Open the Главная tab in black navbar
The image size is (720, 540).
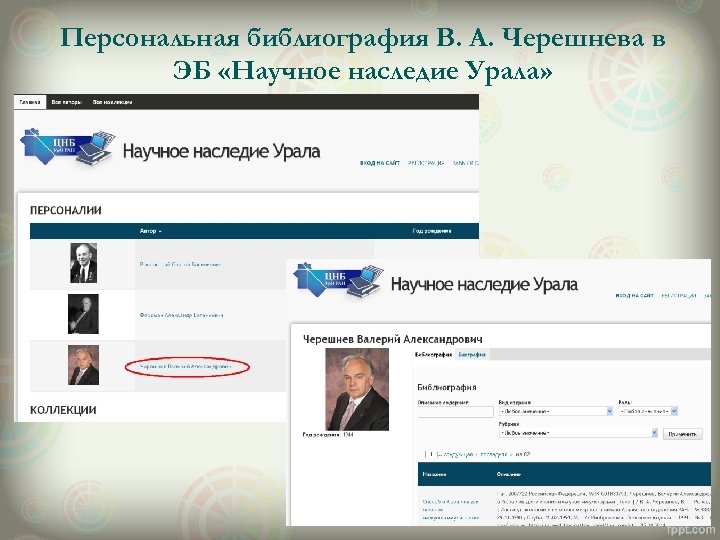[30, 102]
